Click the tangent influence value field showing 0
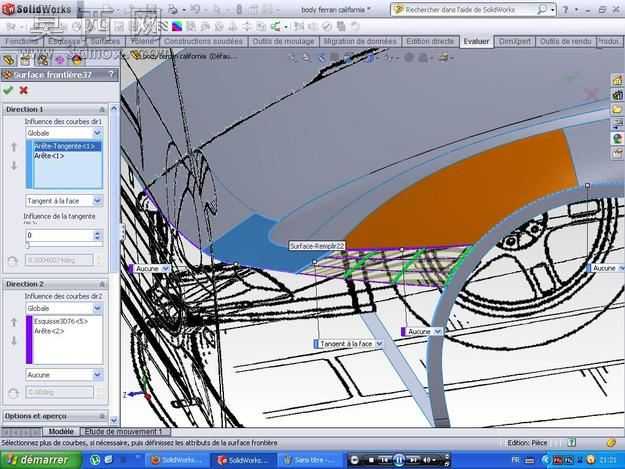The height and width of the screenshot is (469, 625). click(x=60, y=235)
